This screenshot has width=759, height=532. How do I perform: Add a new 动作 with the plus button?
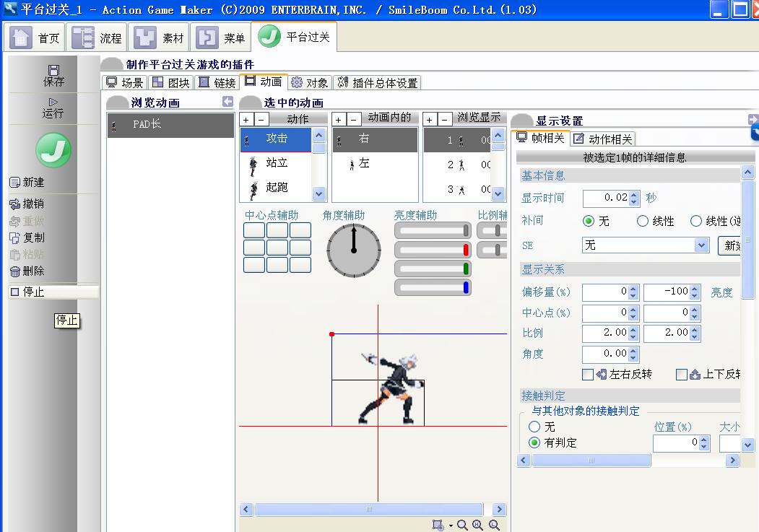246,119
